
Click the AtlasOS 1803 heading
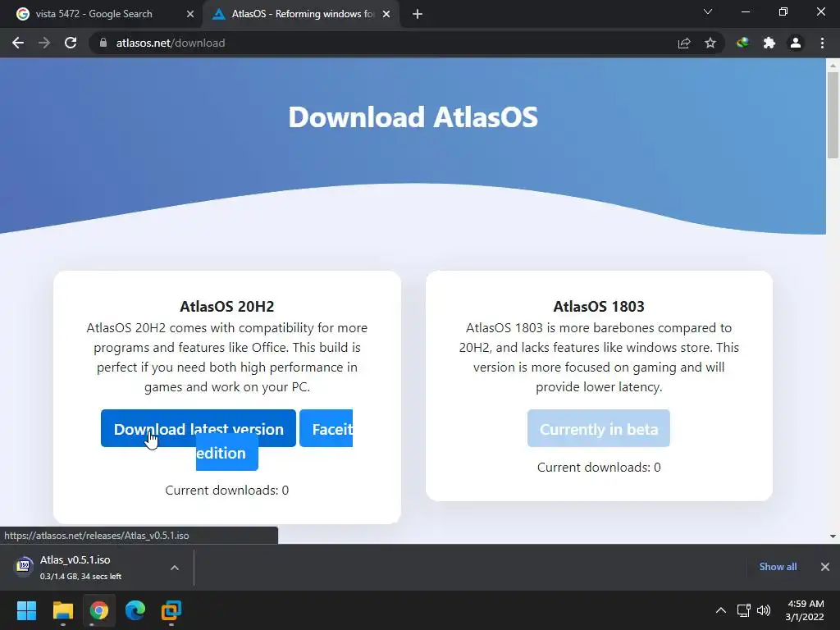pyautogui.click(x=599, y=307)
